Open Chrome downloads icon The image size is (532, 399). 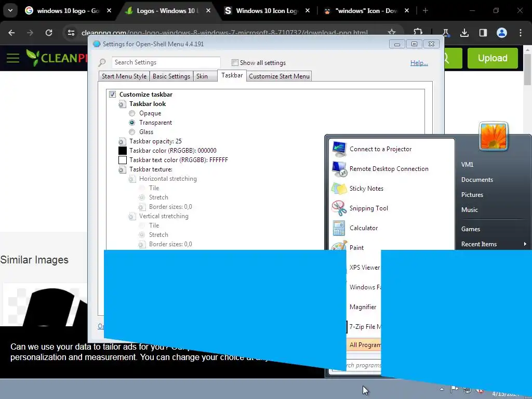(x=464, y=33)
